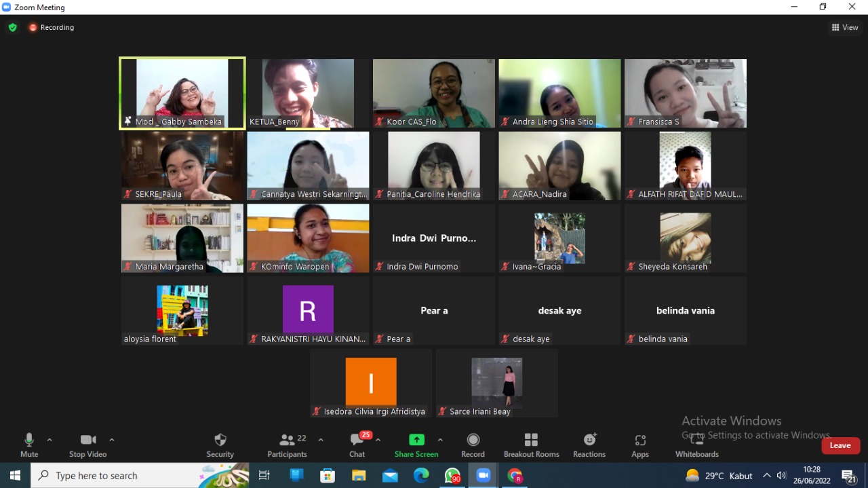Select Koor CAS_Flo video tile

434,93
